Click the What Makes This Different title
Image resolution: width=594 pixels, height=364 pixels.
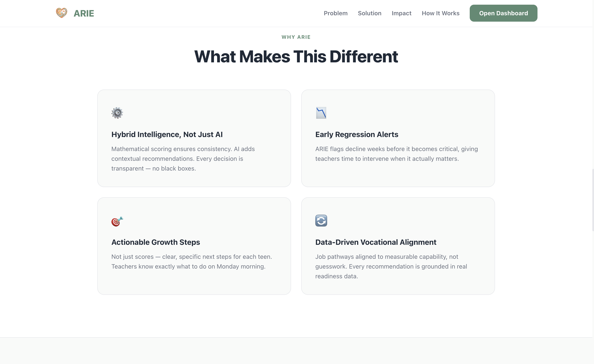point(296,57)
